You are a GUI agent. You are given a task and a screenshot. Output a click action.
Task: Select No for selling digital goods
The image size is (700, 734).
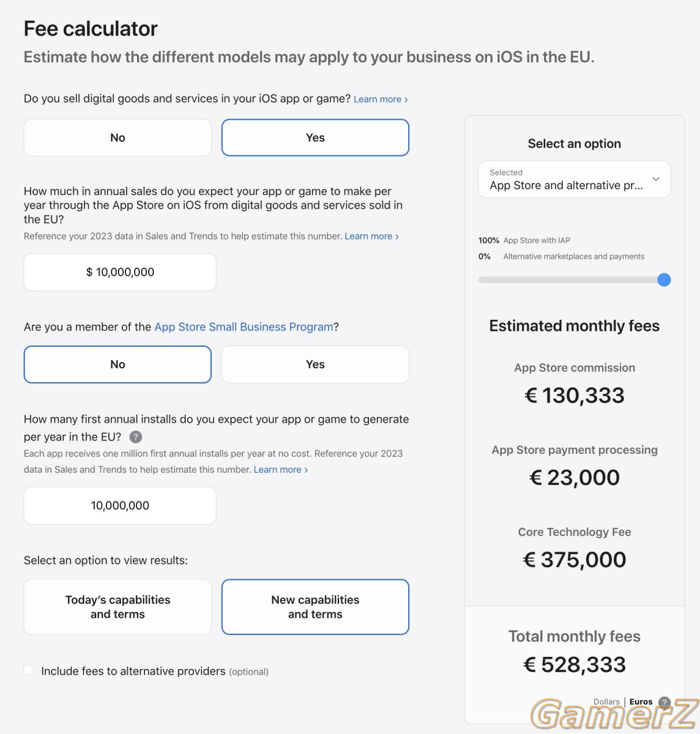(117, 138)
